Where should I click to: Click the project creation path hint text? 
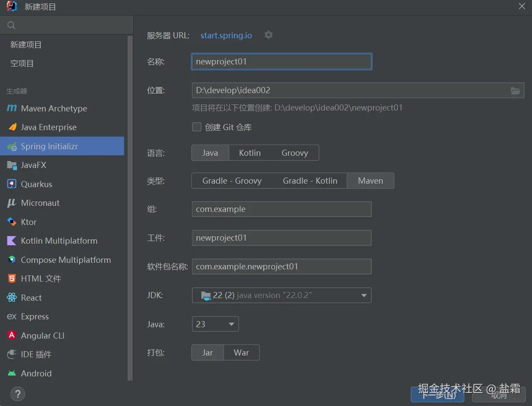tap(297, 107)
